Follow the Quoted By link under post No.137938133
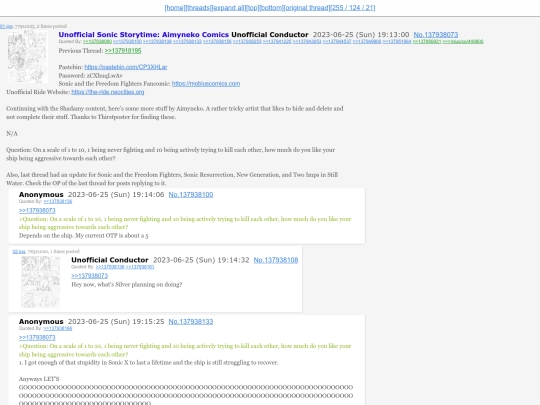This screenshot has height=405, width=540. coord(58,329)
